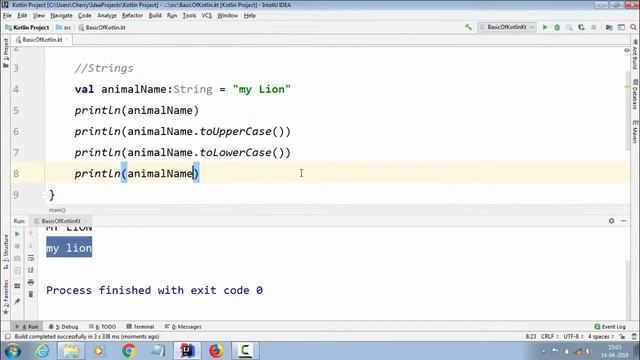Screen dimensions: 640x360
Task: Build project with the hammer icon
Action: (x=468, y=27)
